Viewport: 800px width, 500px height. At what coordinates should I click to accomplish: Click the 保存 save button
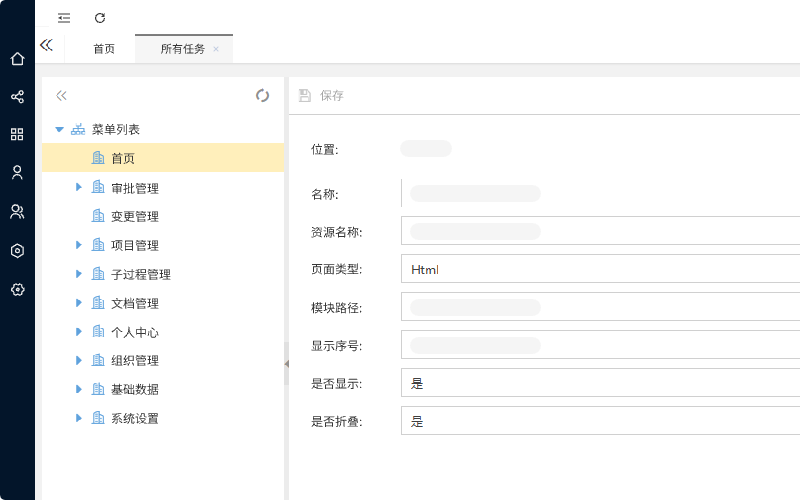[322, 95]
